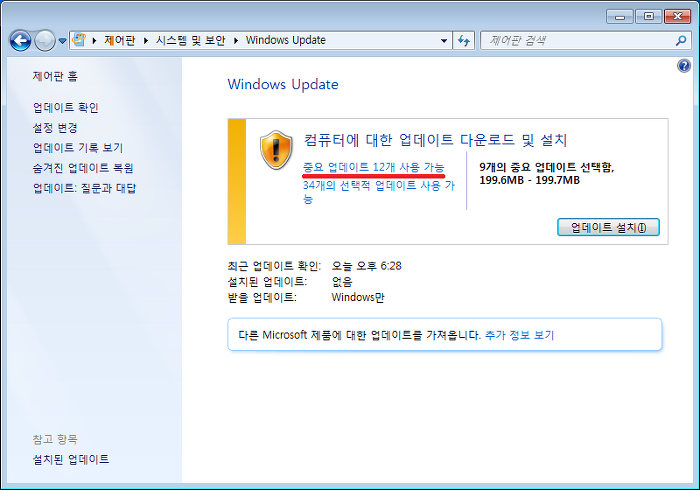700x490 pixels.
Task: Open 중요 업데이트 12개 사용 가능 link
Action: coord(374,167)
